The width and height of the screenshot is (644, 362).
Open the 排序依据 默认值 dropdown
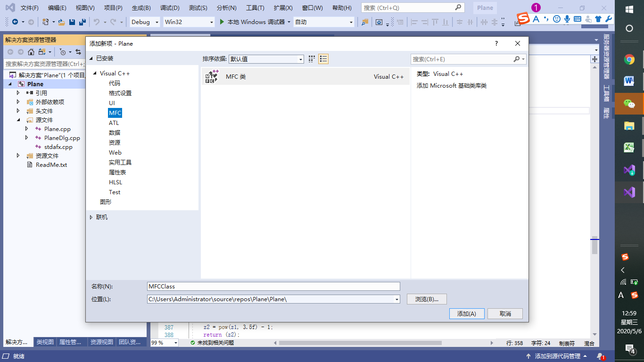point(266,59)
